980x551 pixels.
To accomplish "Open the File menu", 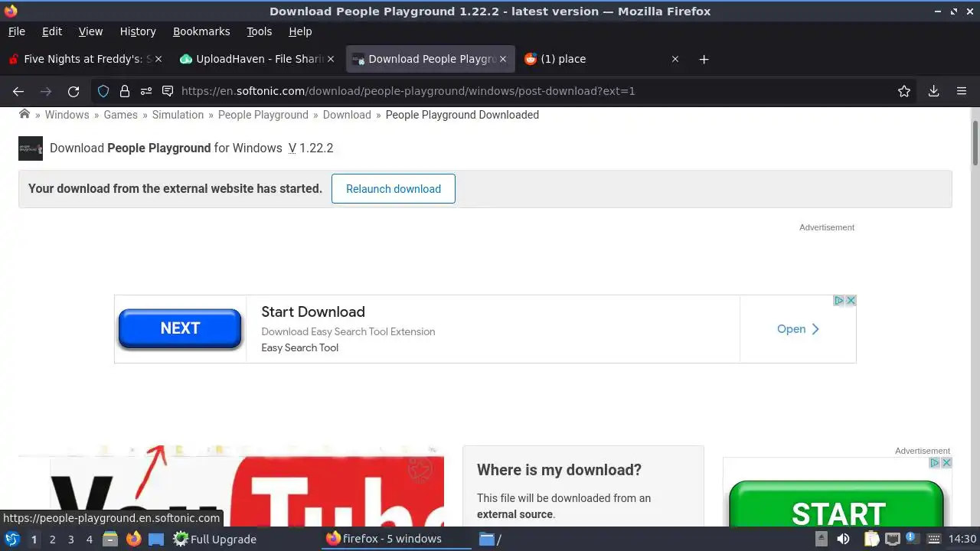I will 16,31.
